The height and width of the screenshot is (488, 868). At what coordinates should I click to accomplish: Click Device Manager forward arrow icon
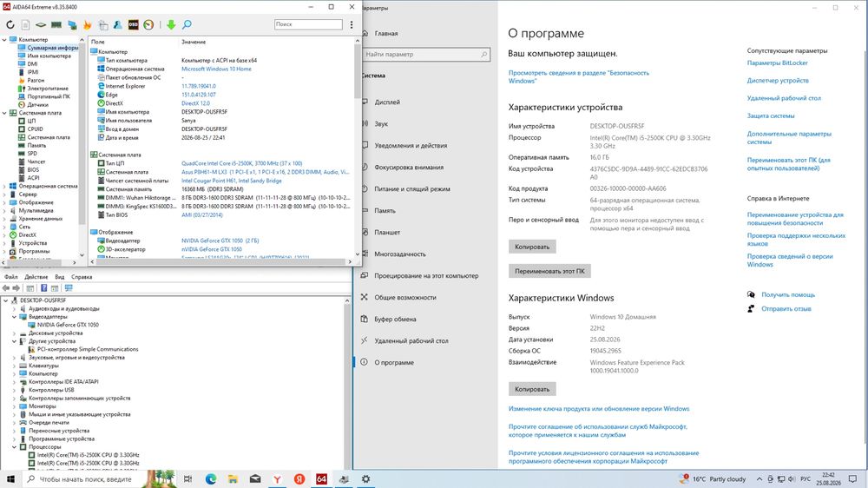point(16,288)
